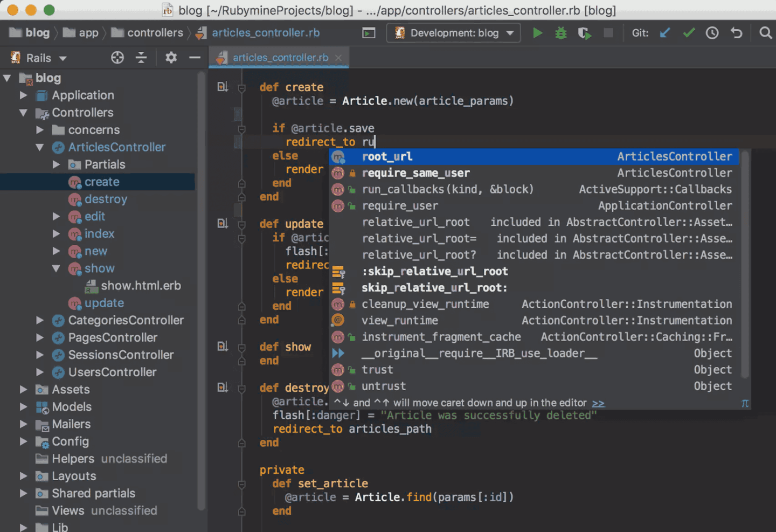Commit changes via the green checkmark icon
776x532 pixels.
[689, 33]
